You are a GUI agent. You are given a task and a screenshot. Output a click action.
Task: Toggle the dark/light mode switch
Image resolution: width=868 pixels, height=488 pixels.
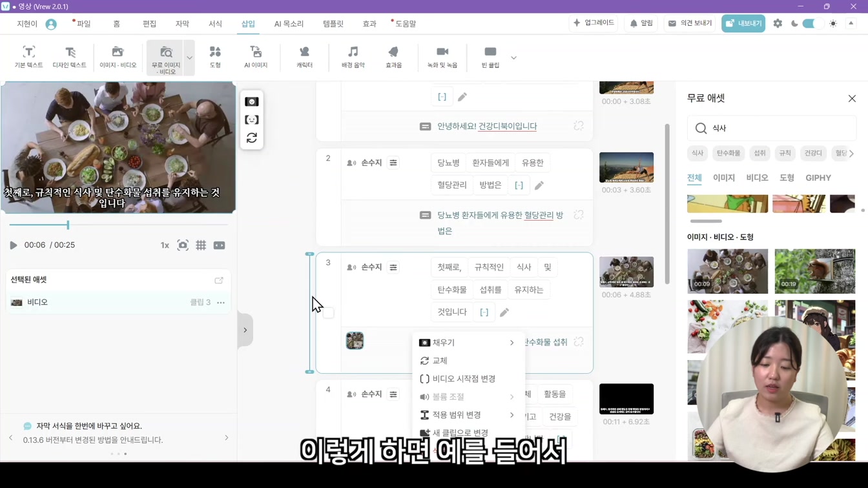tap(812, 23)
